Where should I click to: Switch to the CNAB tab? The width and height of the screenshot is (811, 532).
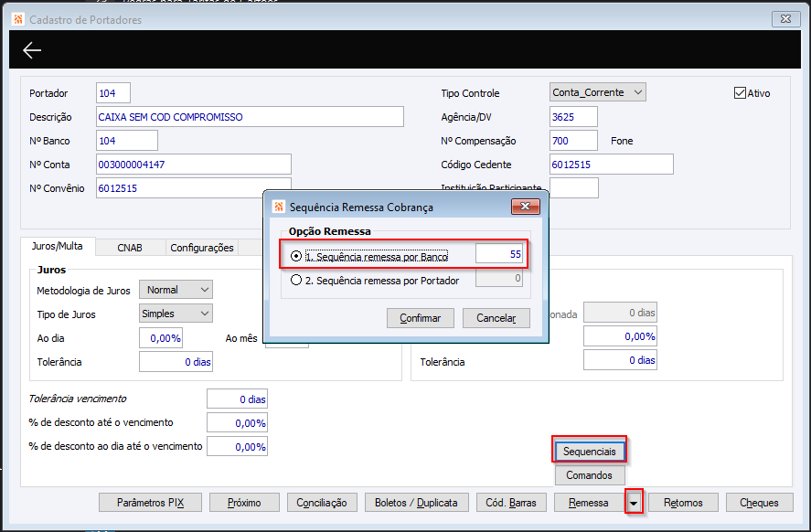130,248
